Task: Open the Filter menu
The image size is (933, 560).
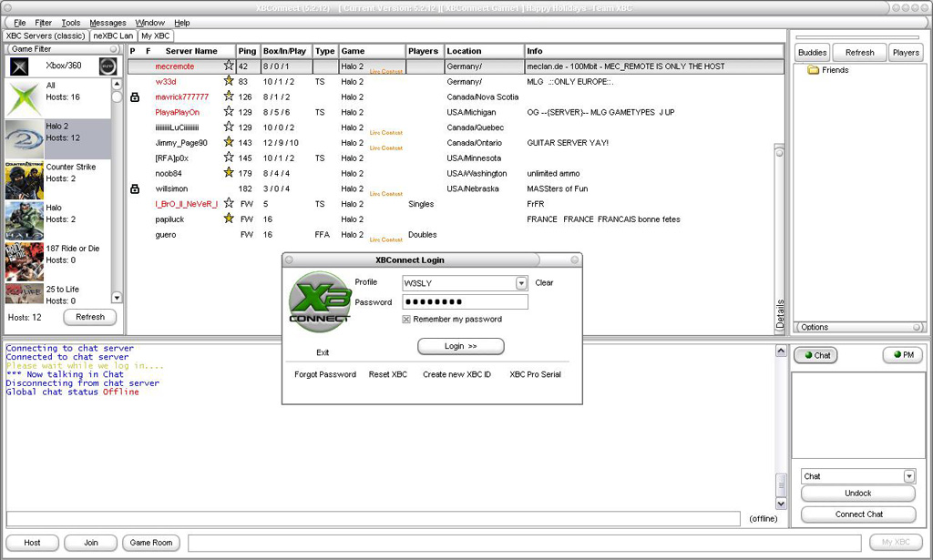Action: point(43,23)
